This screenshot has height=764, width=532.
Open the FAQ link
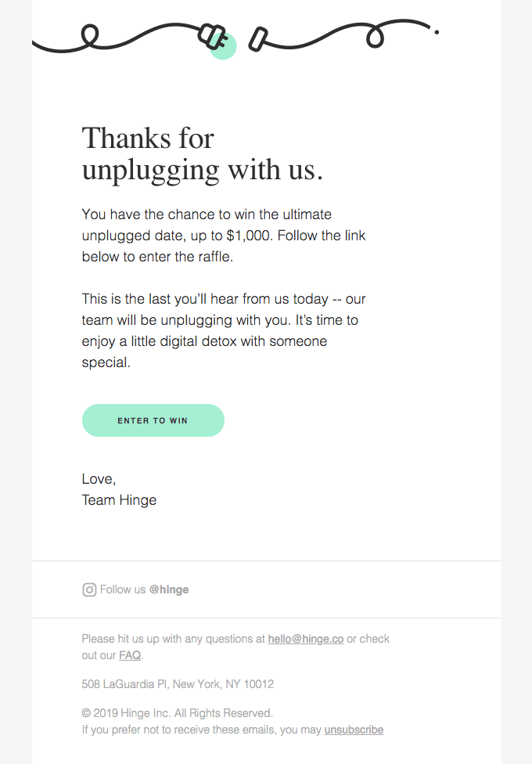pos(130,655)
